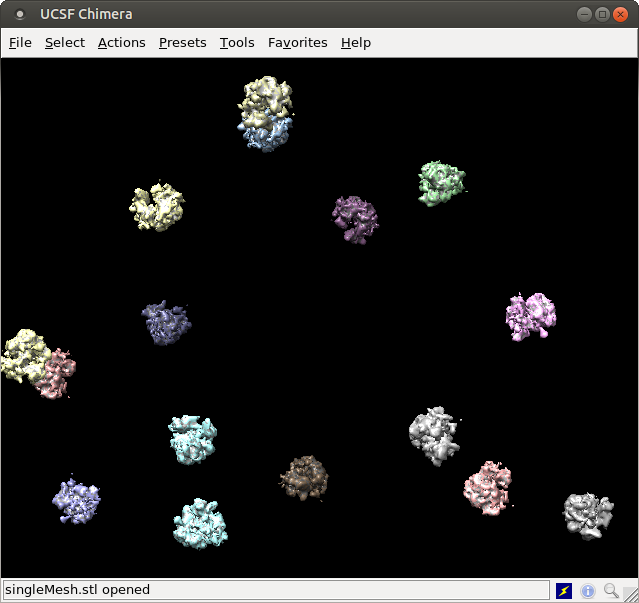This screenshot has width=639, height=603.
Task: Click the salmon pink particle near gray ones
Action: click(x=488, y=488)
